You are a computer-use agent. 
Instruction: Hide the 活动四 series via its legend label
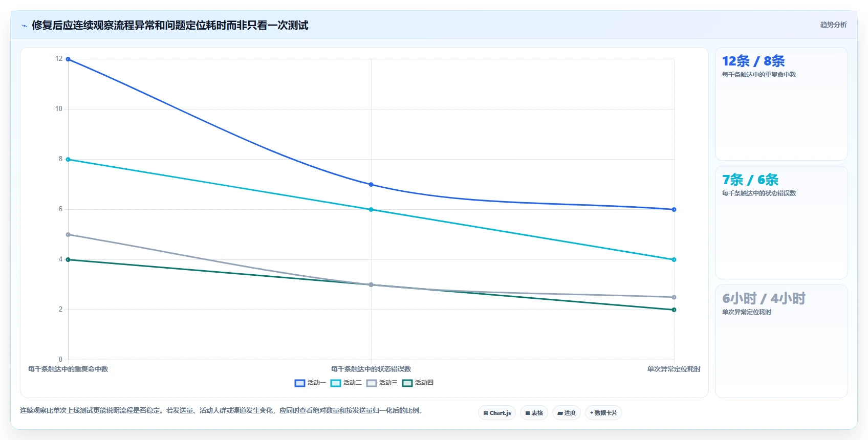[x=424, y=383]
